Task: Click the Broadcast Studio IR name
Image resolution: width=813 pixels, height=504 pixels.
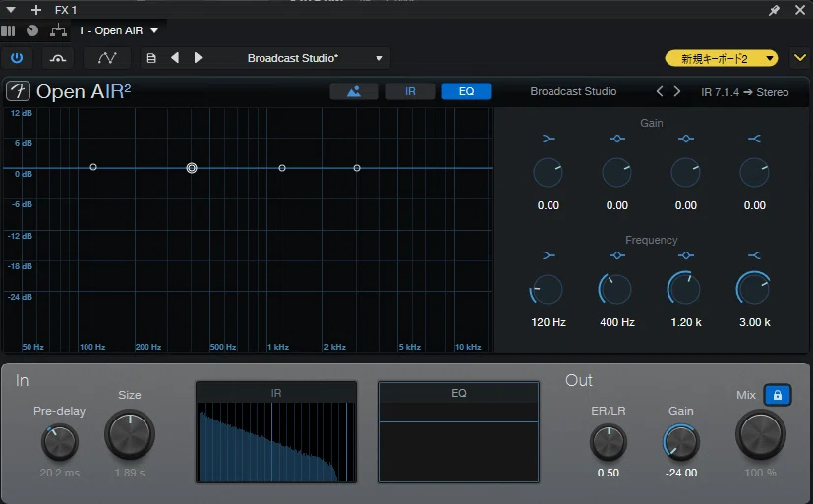Action: click(573, 91)
